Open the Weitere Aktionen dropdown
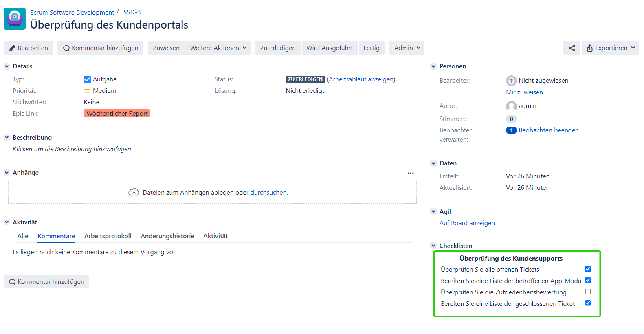Screen dimensions: 644x334 coord(218,48)
